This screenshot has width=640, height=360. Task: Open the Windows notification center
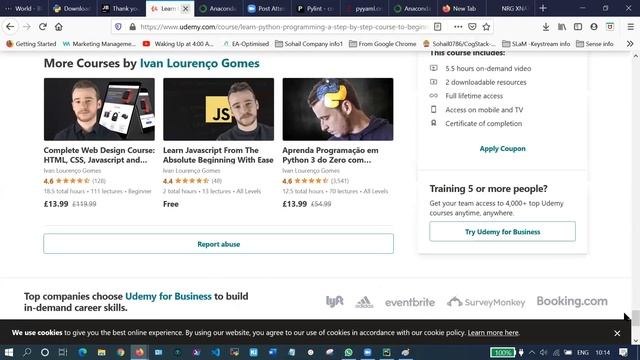(x=624, y=352)
